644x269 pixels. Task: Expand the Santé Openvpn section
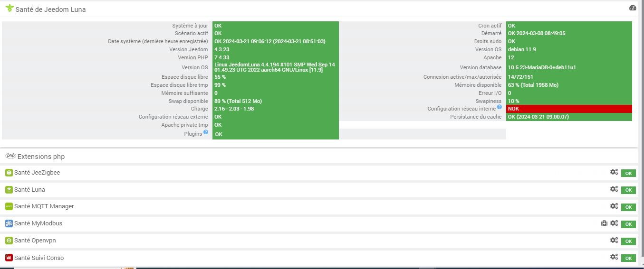click(35, 241)
